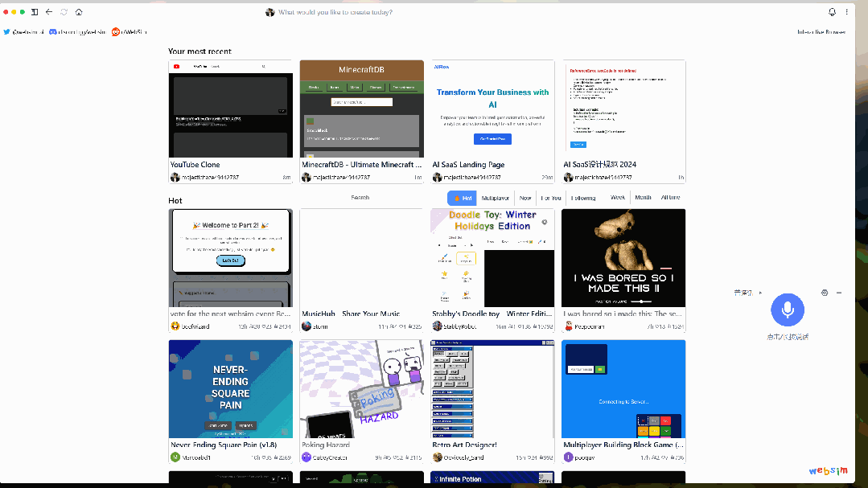Viewport: 868px width, 488px height.
Task: Select the Hot filter tab
Action: (463, 198)
